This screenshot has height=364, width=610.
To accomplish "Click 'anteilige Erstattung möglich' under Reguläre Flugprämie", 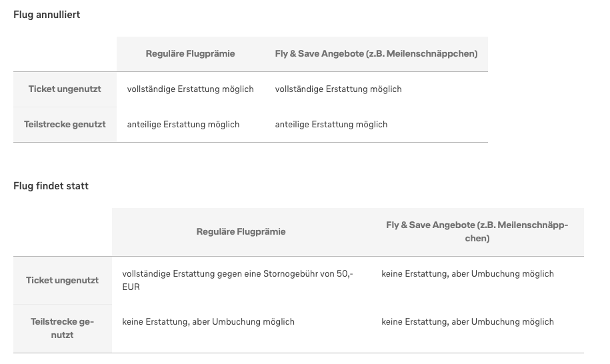I will [x=183, y=124].
